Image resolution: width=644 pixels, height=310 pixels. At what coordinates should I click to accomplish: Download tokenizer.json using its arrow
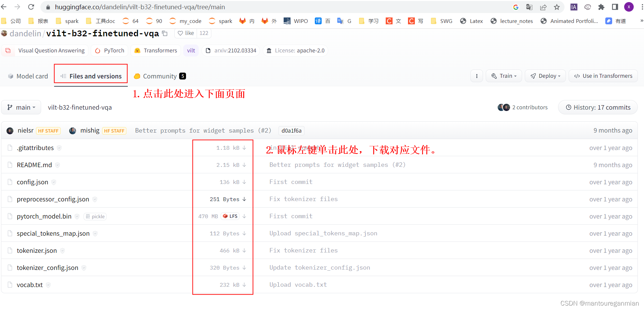coord(244,250)
